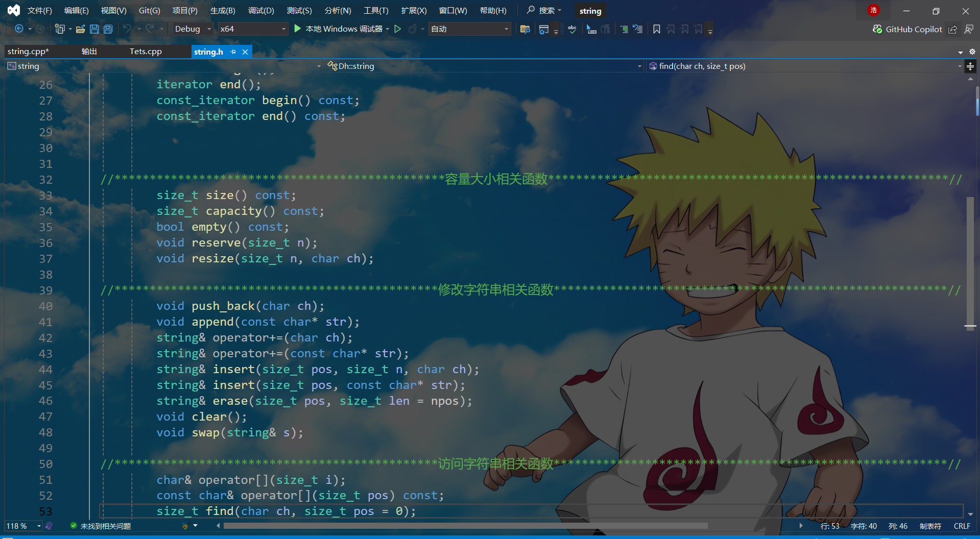Click the 搜索 search button
This screenshot has height=539, width=980.
(x=544, y=10)
